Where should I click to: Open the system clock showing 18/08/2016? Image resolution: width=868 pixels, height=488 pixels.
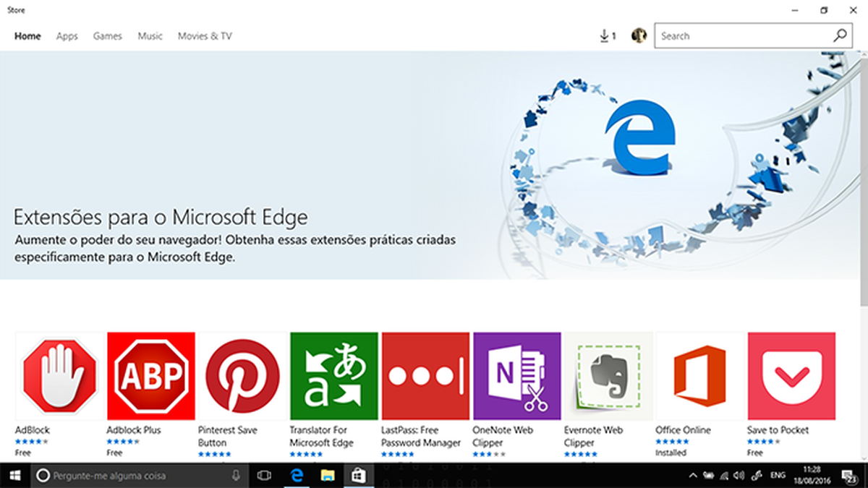(x=813, y=476)
